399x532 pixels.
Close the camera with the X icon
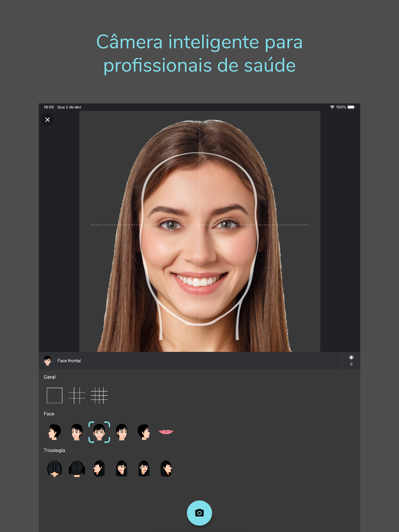click(x=47, y=120)
